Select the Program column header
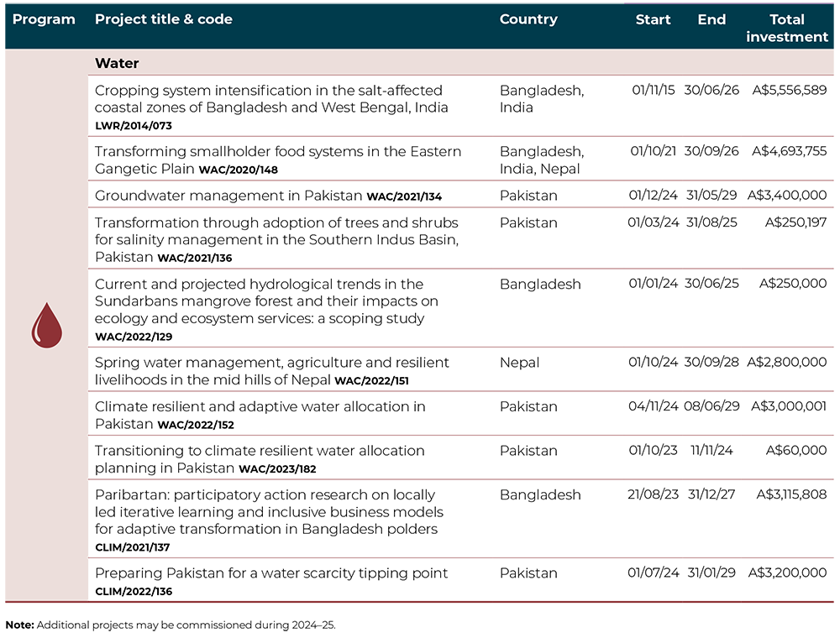The image size is (840, 638). (x=44, y=19)
